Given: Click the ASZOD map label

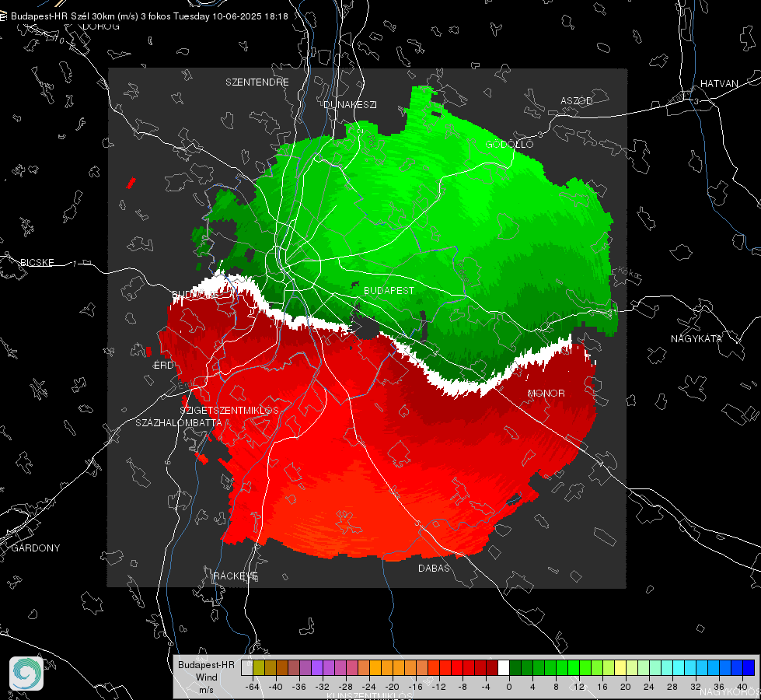Looking at the screenshot, I should 577,100.
